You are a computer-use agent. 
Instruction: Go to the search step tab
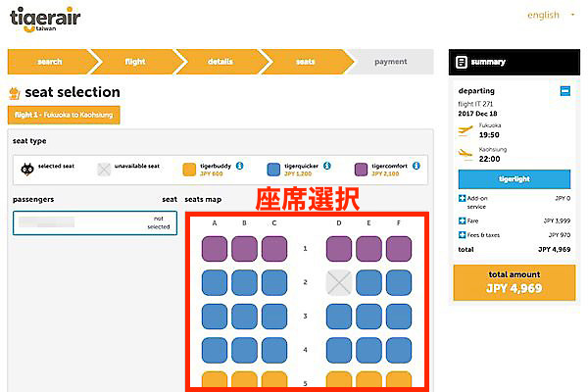[50, 62]
